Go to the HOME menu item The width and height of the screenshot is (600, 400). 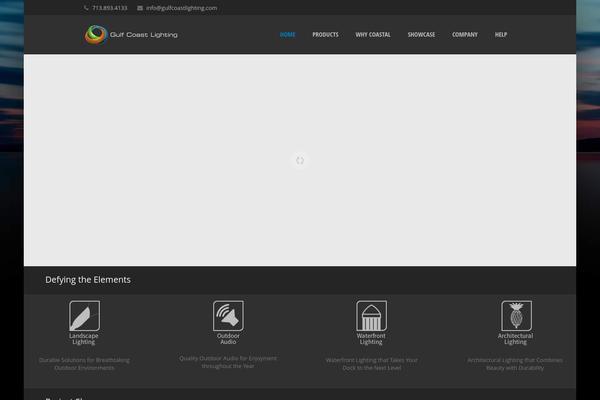coord(287,34)
